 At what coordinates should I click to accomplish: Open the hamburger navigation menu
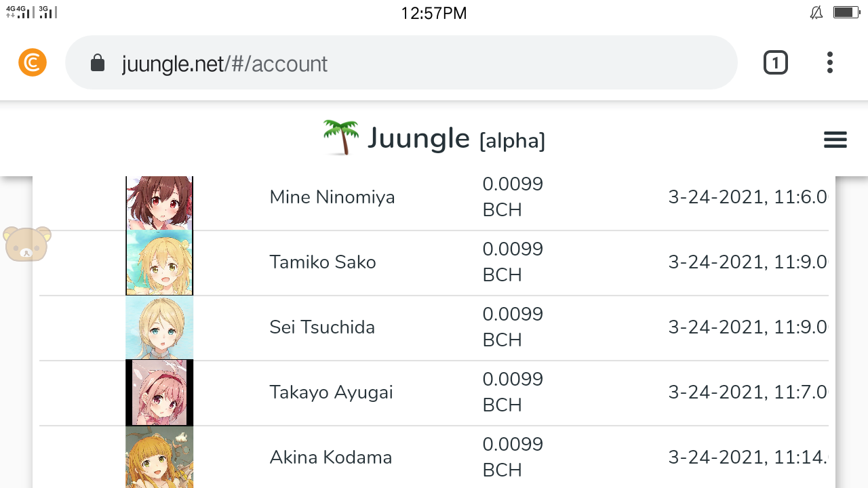click(x=835, y=140)
